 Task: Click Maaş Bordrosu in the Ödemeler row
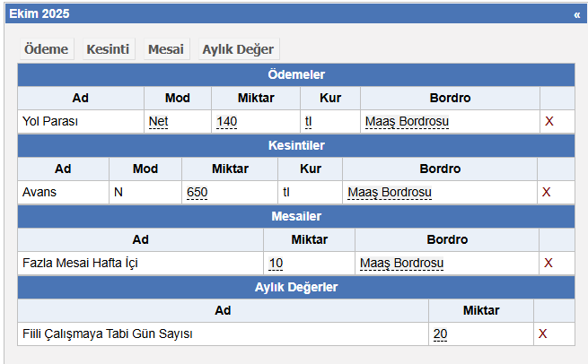407,121
